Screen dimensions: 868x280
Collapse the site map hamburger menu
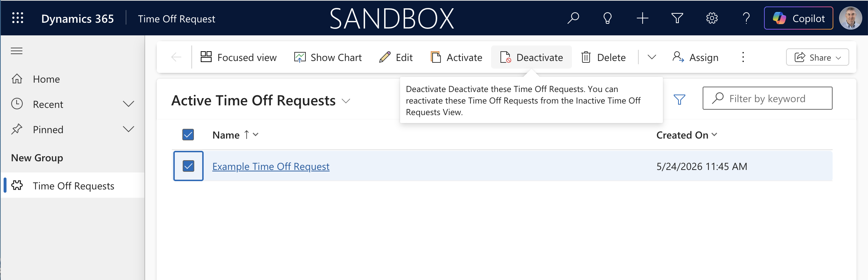[x=17, y=51]
